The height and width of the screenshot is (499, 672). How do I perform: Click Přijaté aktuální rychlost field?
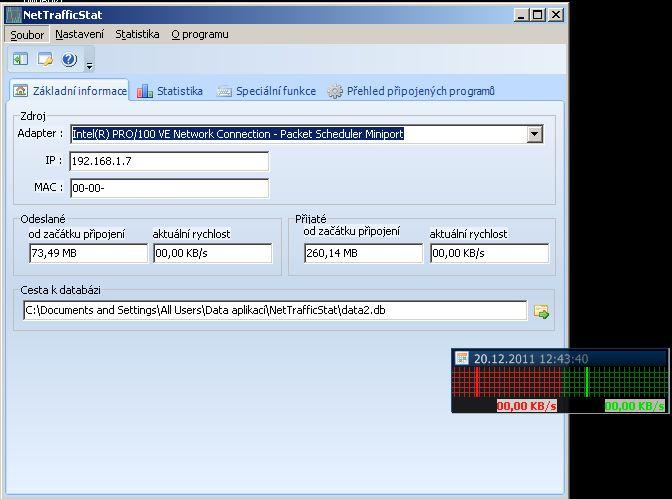coord(489,253)
